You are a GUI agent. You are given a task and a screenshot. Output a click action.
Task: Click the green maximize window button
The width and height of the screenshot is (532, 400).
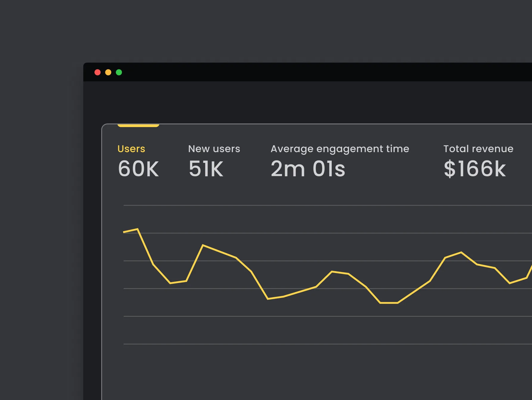click(x=119, y=72)
